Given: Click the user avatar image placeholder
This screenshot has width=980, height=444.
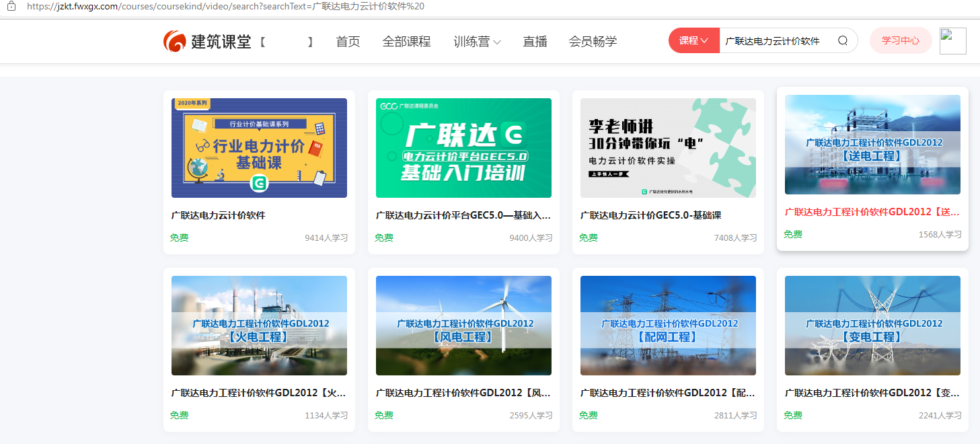Looking at the screenshot, I should (x=953, y=41).
